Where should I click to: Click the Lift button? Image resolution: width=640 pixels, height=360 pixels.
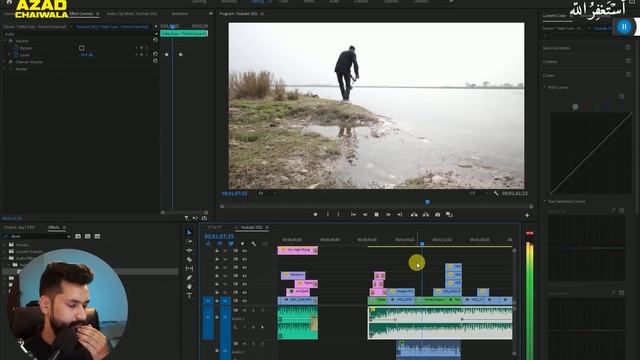pyautogui.click(x=414, y=214)
